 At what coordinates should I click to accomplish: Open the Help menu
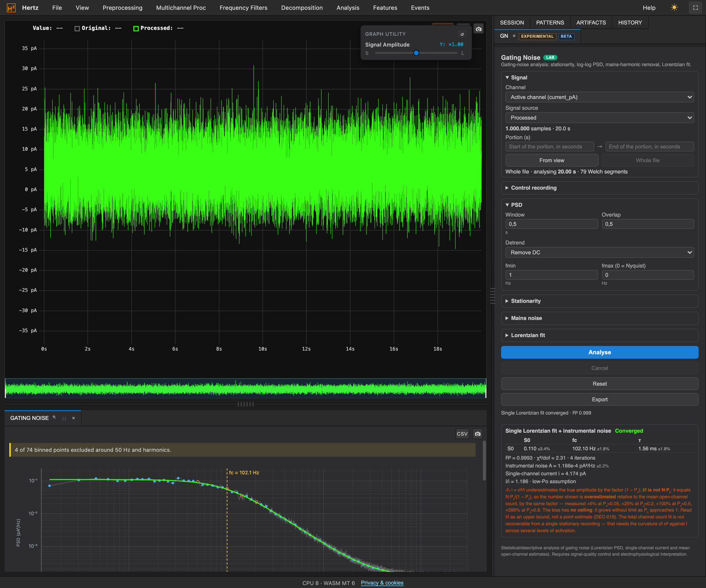click(x=649, y=8)
